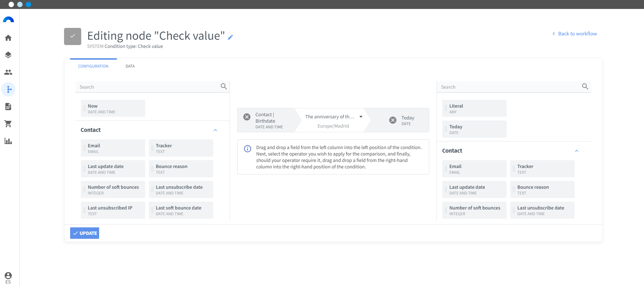This screenshot has height=286, width=644.
Task: Select the workflow branch icon
Action: pyautogui.click(x=9, y=89)
